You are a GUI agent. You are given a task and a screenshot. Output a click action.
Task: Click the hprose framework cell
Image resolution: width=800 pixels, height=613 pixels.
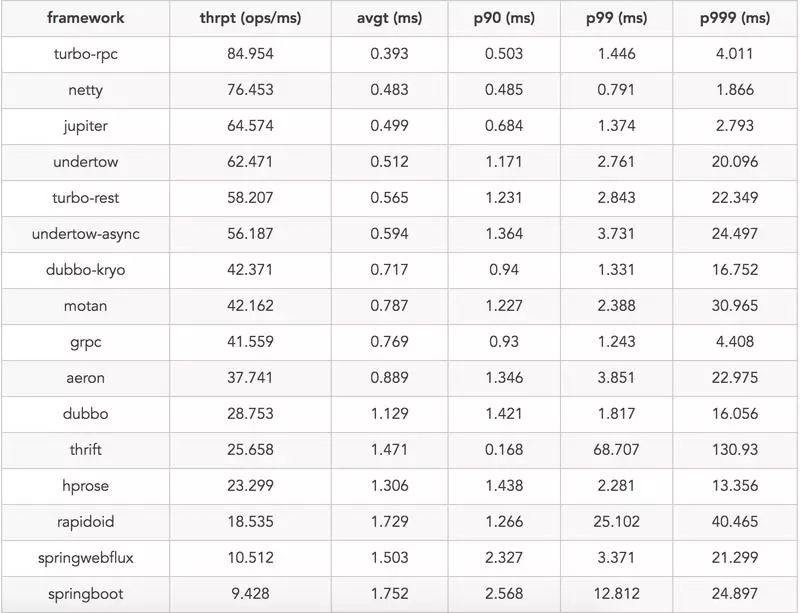point(86,486)
